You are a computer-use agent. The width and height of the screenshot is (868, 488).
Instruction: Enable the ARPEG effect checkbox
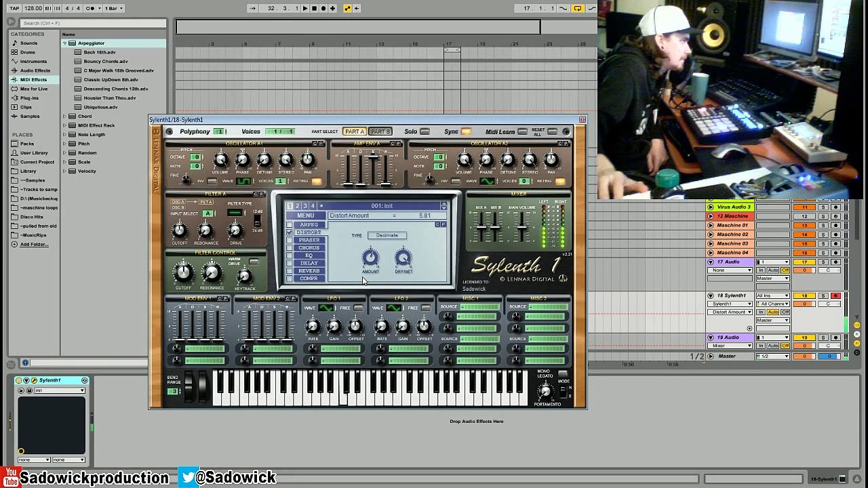tap(290, 224)
